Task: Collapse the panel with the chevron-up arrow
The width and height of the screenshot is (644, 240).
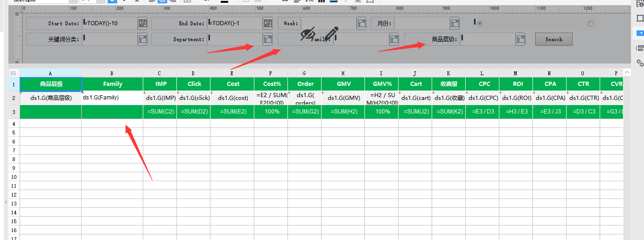Action: 627,72
